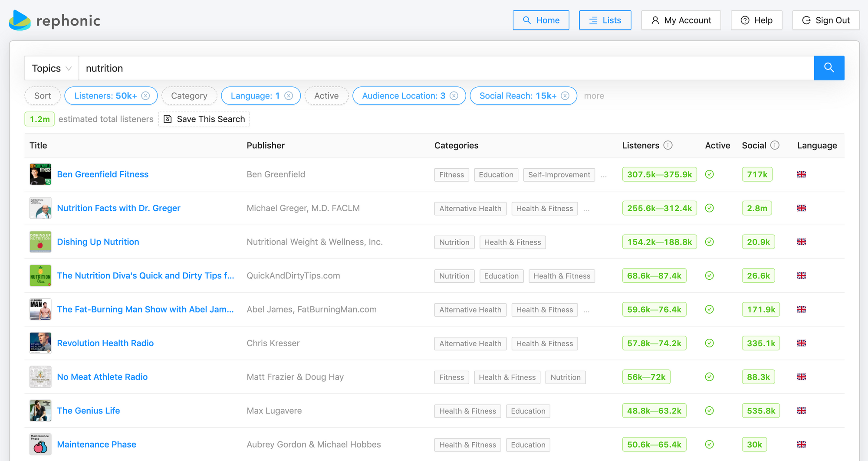Open Nutrition Facts with Dr. Greger artwork

pyautogui.click(x=40, y=208)
